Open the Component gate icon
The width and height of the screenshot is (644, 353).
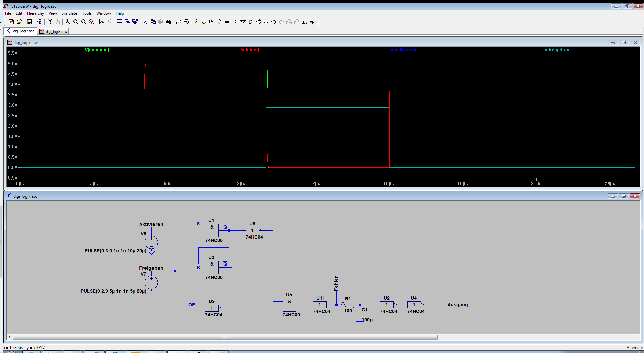point(251,22)
